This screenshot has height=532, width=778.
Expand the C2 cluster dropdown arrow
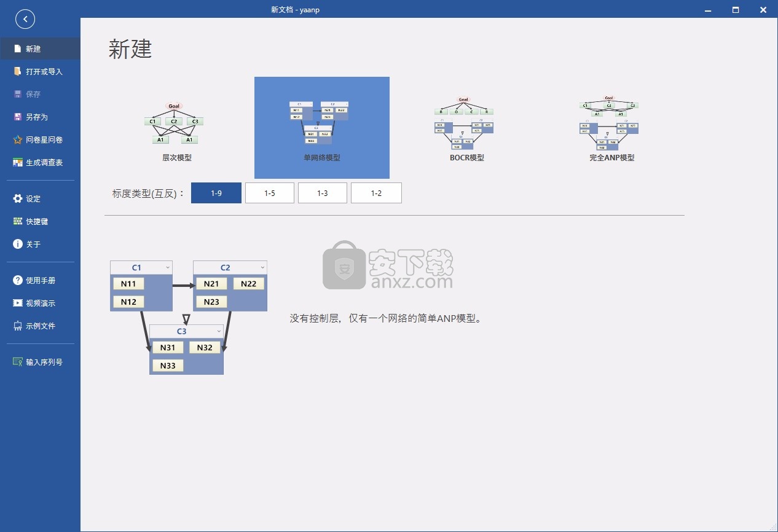(x=262, y=268)
